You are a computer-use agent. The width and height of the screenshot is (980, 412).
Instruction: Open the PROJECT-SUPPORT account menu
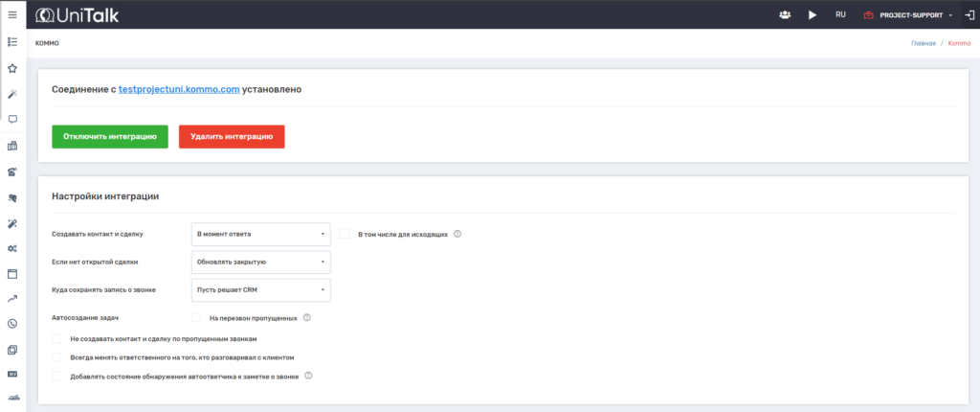pyautogui.click(x=907, y=14)
